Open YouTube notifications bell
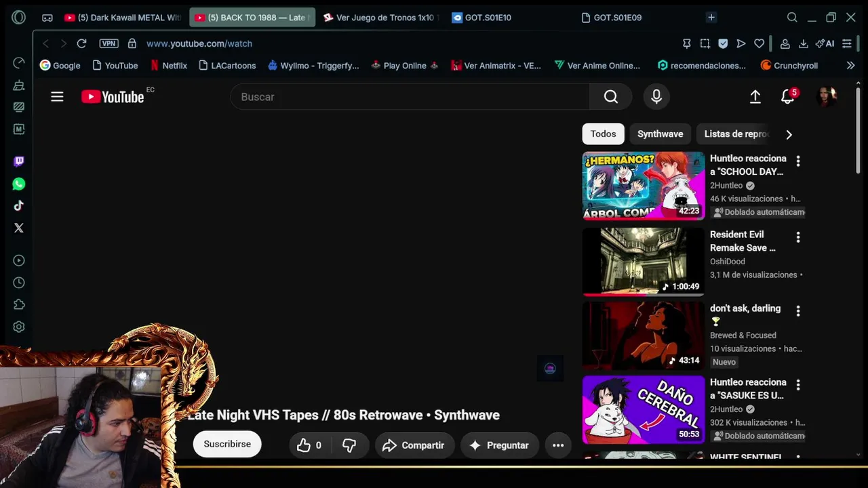 (787, 97)
